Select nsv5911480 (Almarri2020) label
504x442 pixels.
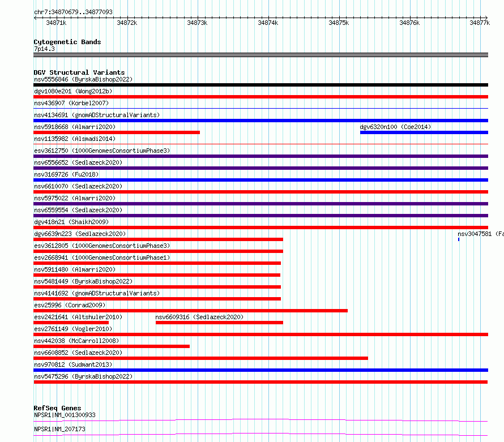click(x=75, y=269)
